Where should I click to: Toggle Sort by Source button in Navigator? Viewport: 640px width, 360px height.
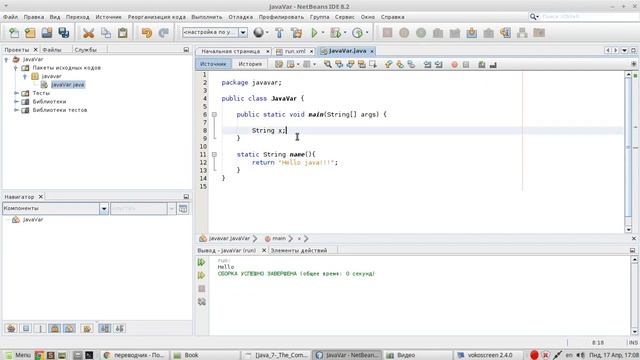click(119, 328)
